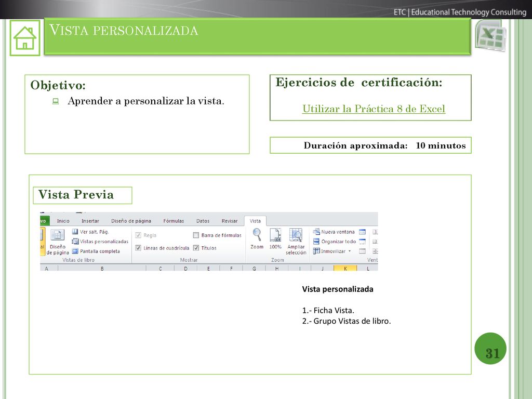Click the Objetivo: heading
Screen dimensions: 532x399
click(58, 85)
